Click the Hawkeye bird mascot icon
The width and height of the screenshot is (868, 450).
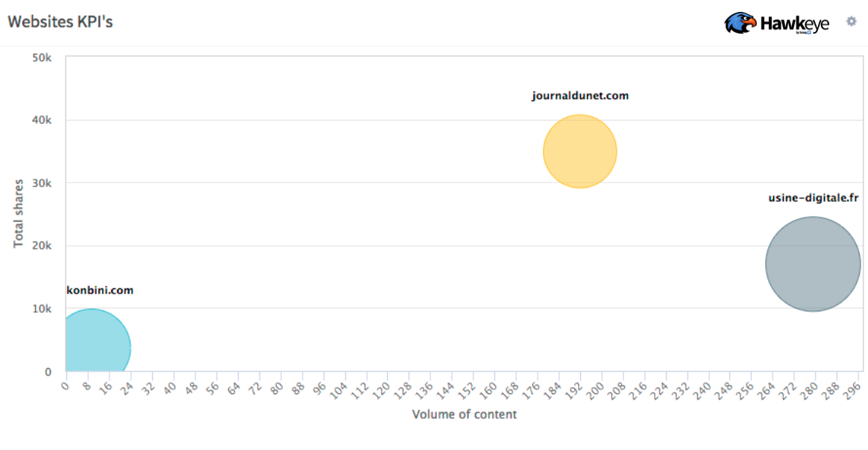[740, 23]
